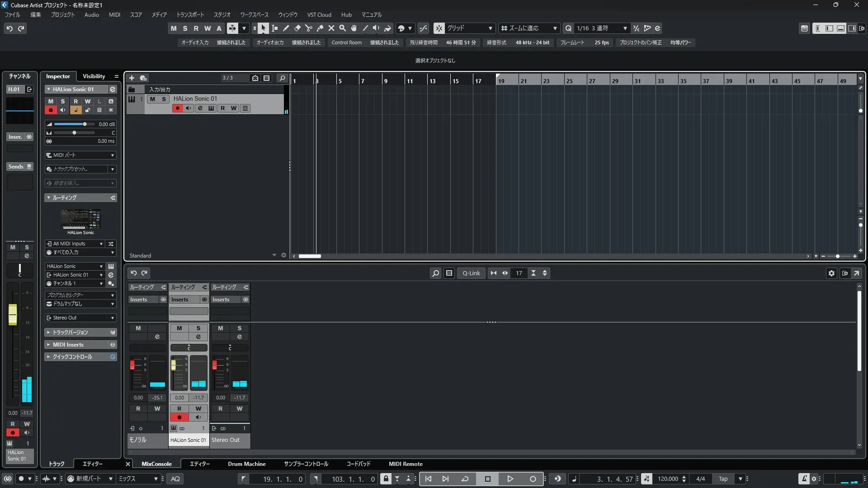Viewport: 868px width, 488px height.
Task: Open MixConsole settings gear icon
Action: 831,273
